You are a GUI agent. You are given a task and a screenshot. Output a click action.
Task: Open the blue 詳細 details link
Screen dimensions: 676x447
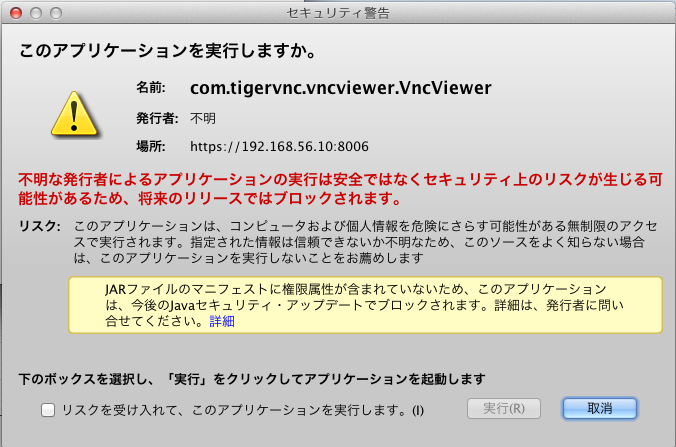[x=222, y=321]
